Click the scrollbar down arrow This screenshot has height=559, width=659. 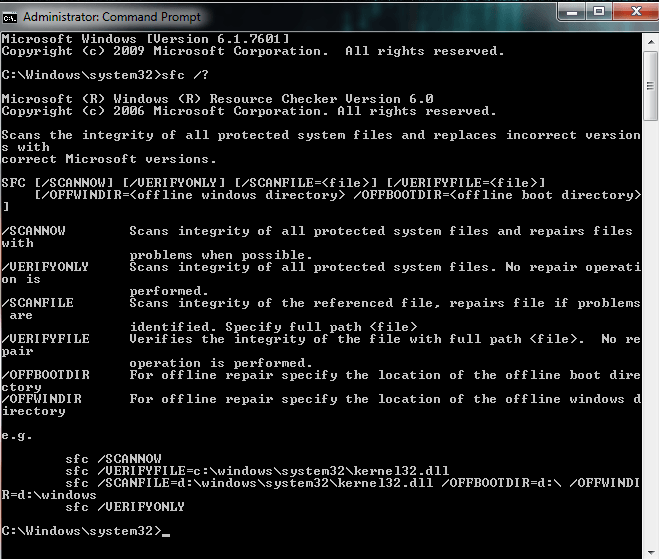[x=651, y=552]
